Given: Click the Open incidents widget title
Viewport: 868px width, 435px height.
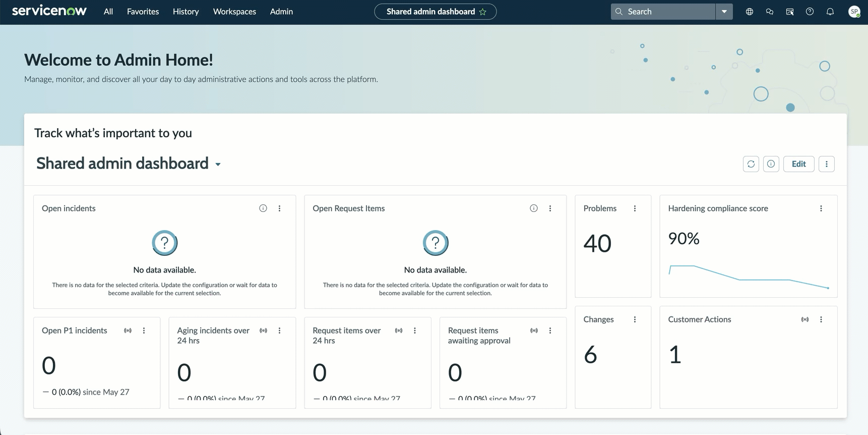Looking at the screenshot, I should 69,208.
